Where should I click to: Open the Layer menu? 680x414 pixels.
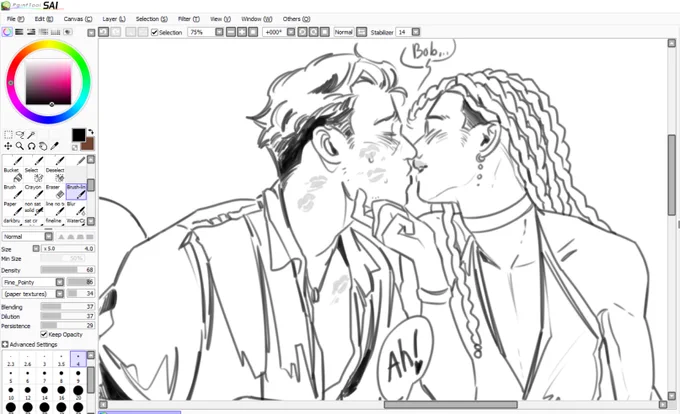click(114, 19)
